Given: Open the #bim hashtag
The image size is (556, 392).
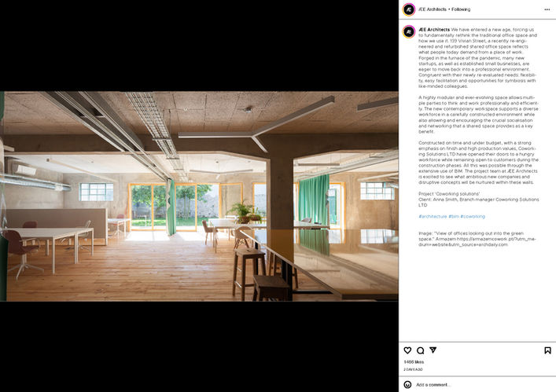Looking at the screenshot, I should (454, 216).
